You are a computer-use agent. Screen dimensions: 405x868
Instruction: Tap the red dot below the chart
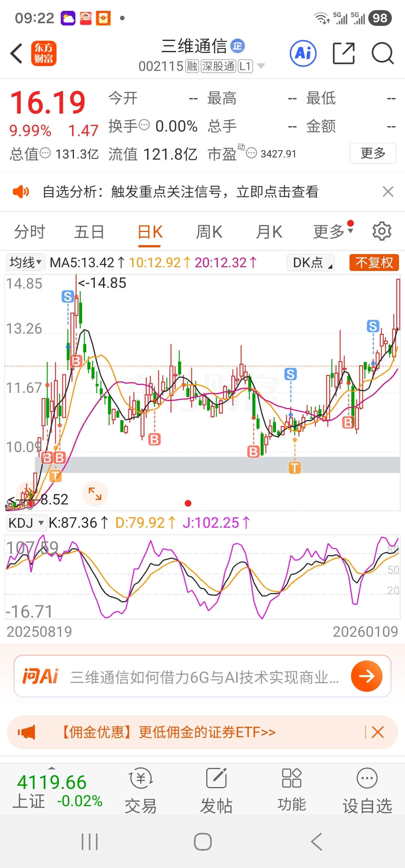[188, 503]
